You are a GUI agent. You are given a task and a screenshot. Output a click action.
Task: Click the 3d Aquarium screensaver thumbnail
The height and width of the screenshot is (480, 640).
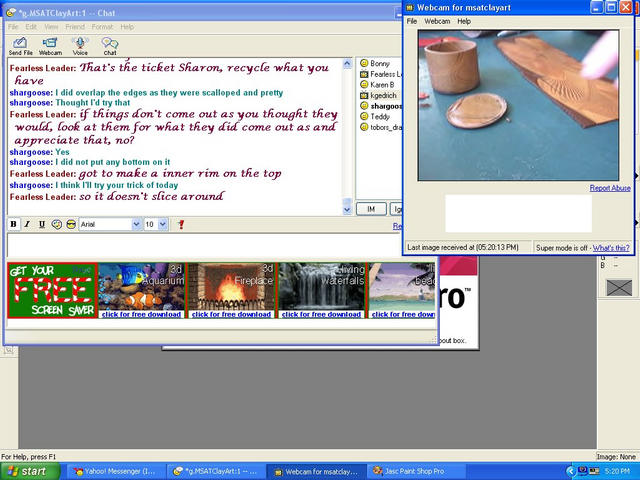click(141, 287)
